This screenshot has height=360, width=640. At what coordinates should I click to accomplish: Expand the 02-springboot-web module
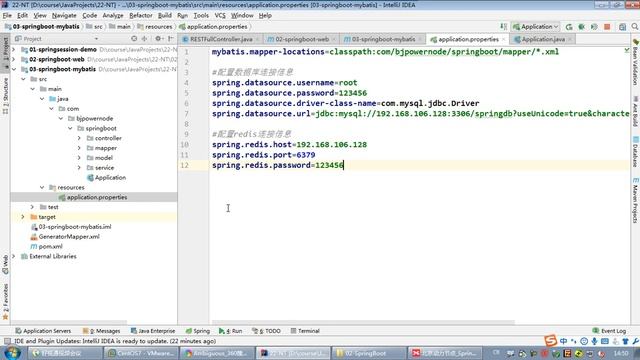point(14,59)
